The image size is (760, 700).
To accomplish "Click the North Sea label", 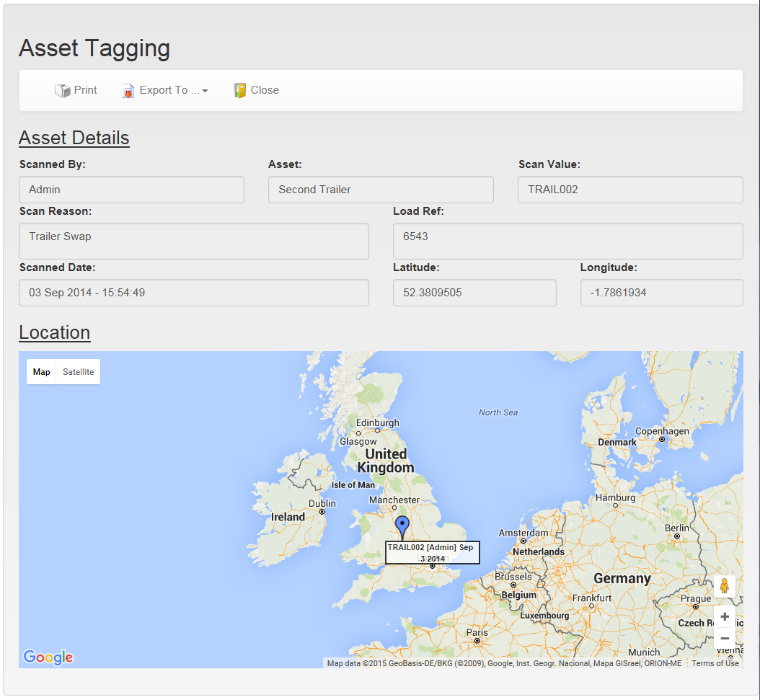I will pos(498,413).
